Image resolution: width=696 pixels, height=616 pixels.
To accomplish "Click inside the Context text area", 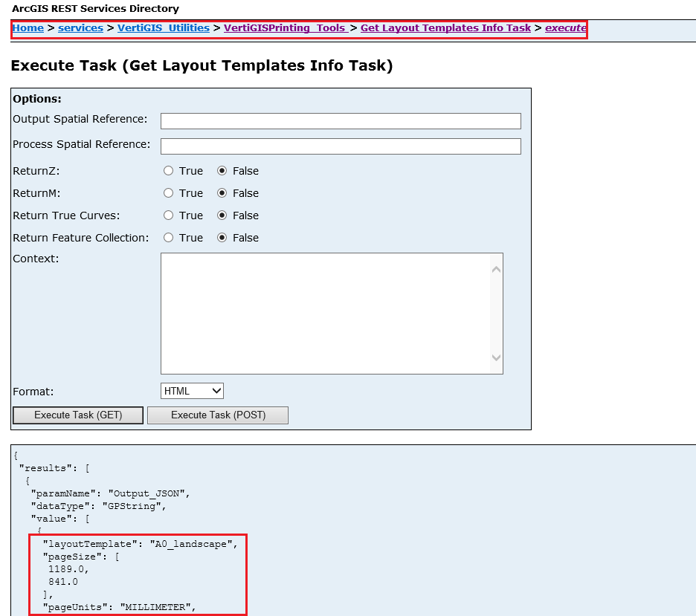I will [x=320, y=312].
